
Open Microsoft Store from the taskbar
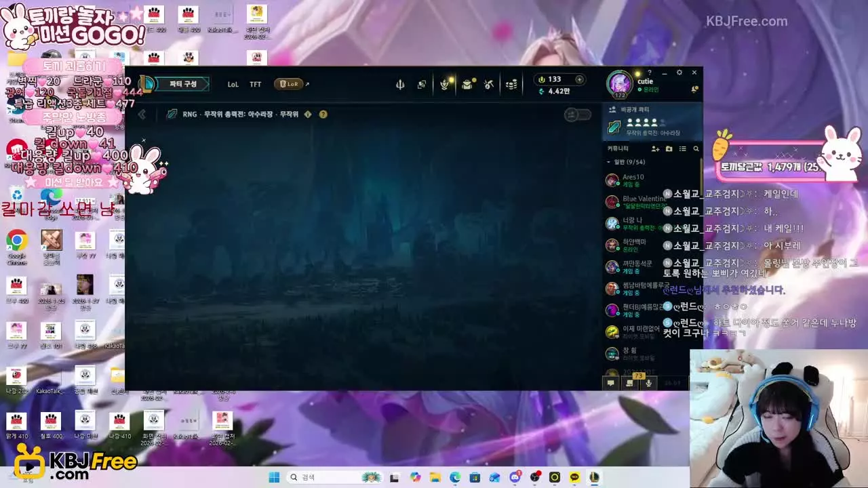click(x=475, y=477)
